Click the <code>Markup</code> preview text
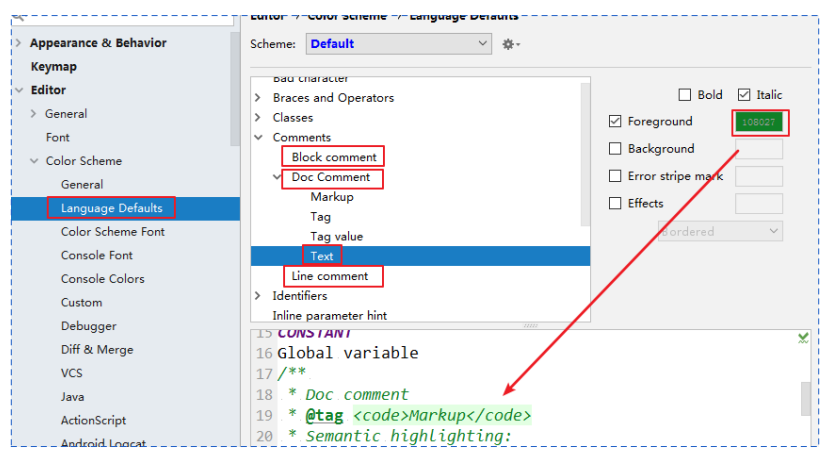This screenshot has height=454, width=840. pos(442,415)
